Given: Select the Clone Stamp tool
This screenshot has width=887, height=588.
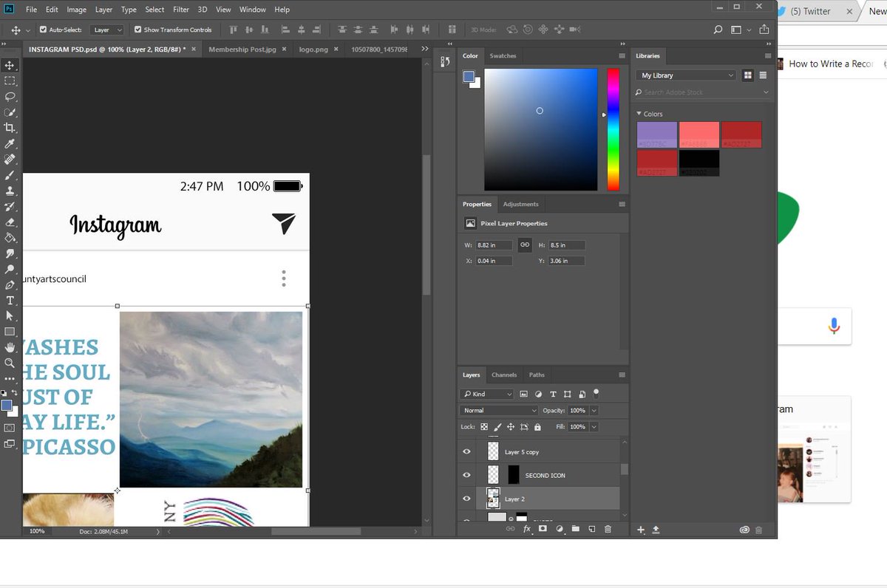Looking at the screenshot, I should pos(10,191).
